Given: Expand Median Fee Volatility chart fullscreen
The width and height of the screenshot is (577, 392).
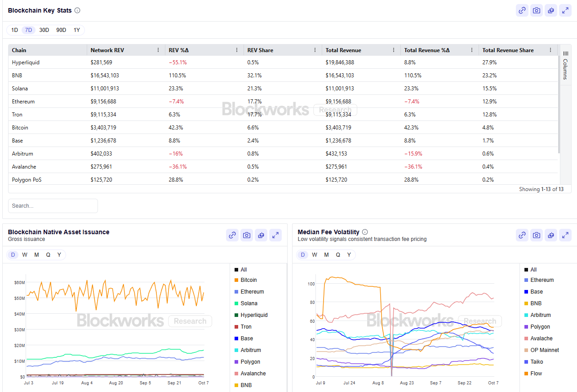Looking at the screenshot, I should click(565, 235).
